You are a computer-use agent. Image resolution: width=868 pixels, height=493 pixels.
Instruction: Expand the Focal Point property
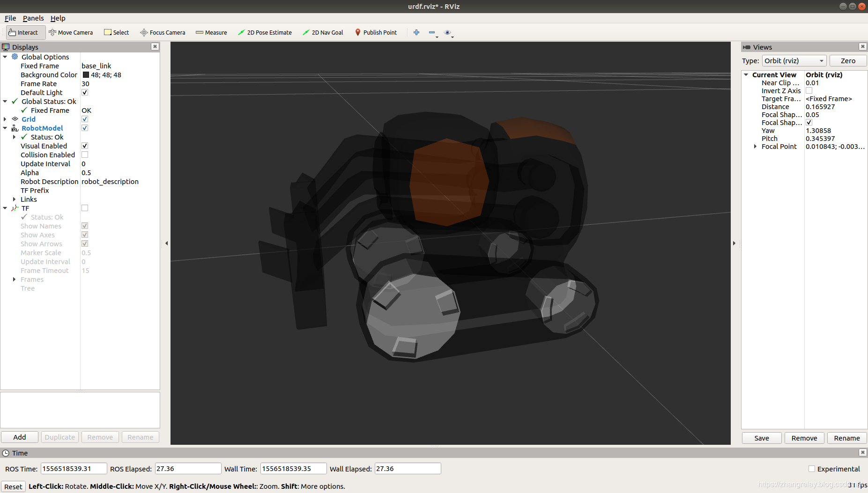755,147
